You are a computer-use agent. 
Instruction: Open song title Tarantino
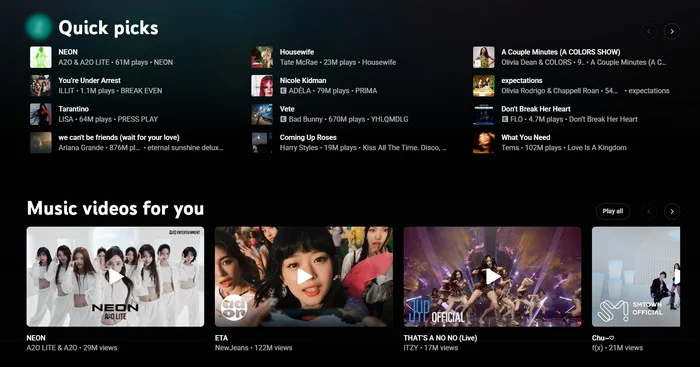click(74, 109)
